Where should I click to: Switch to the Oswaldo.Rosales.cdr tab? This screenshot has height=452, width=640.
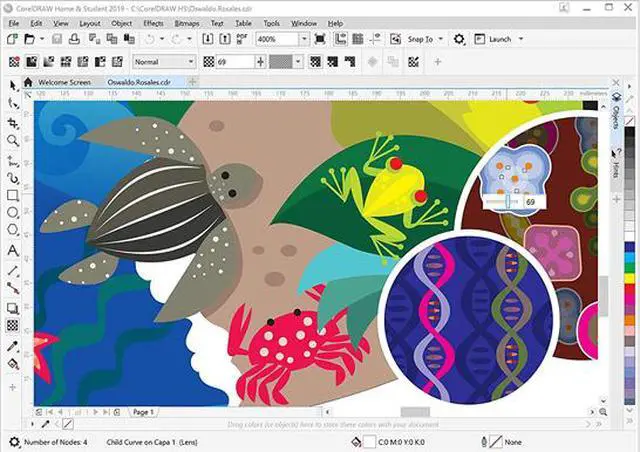(139, 82)
